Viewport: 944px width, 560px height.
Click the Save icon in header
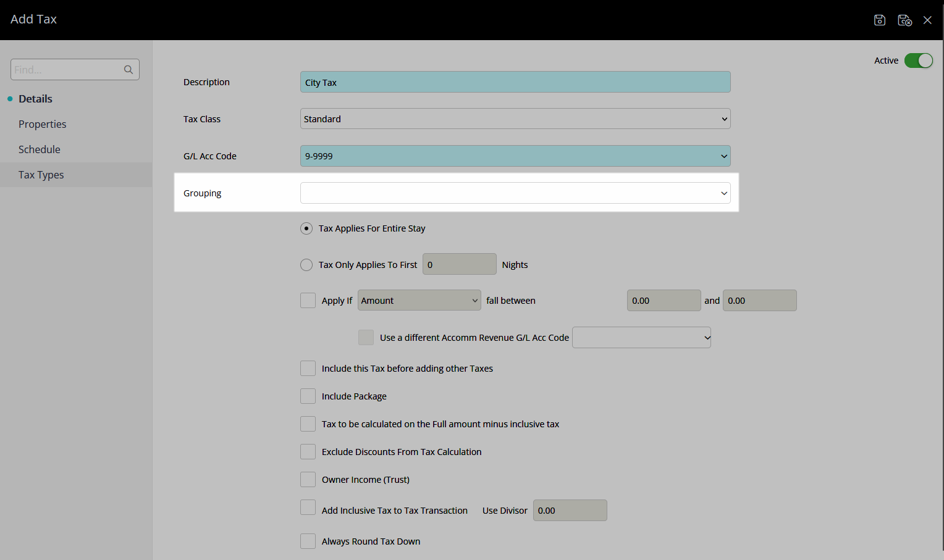pyautogui.click(x=880, y=20)
